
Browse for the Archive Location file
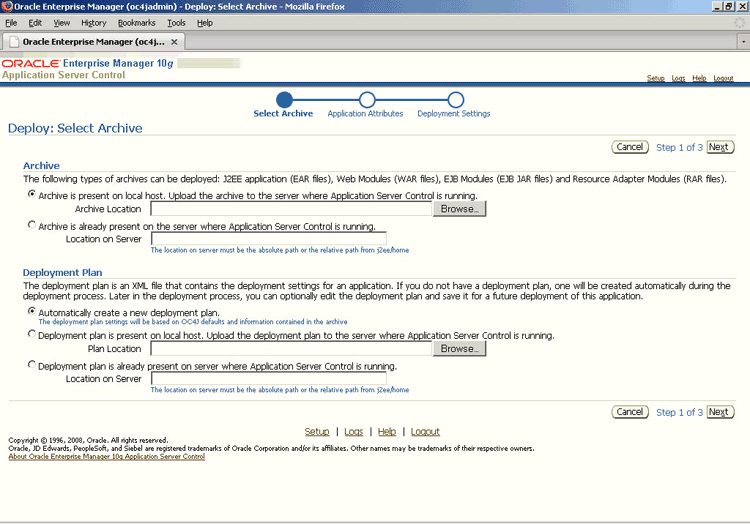(460, 209)
